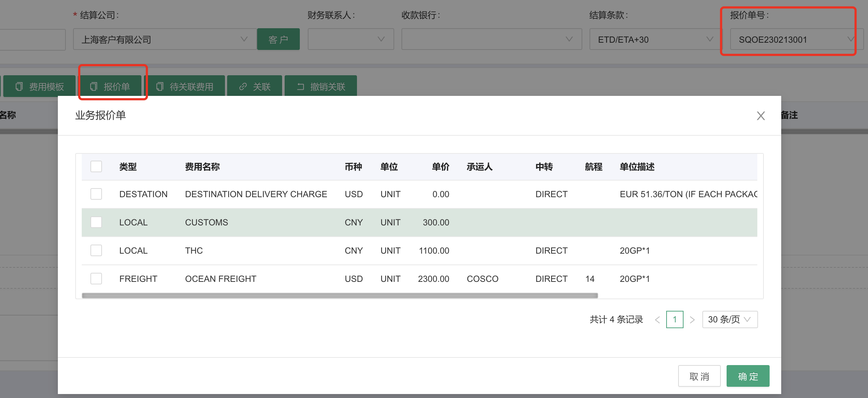
Task: Click the 单位 column header
Action: point(389,167)
